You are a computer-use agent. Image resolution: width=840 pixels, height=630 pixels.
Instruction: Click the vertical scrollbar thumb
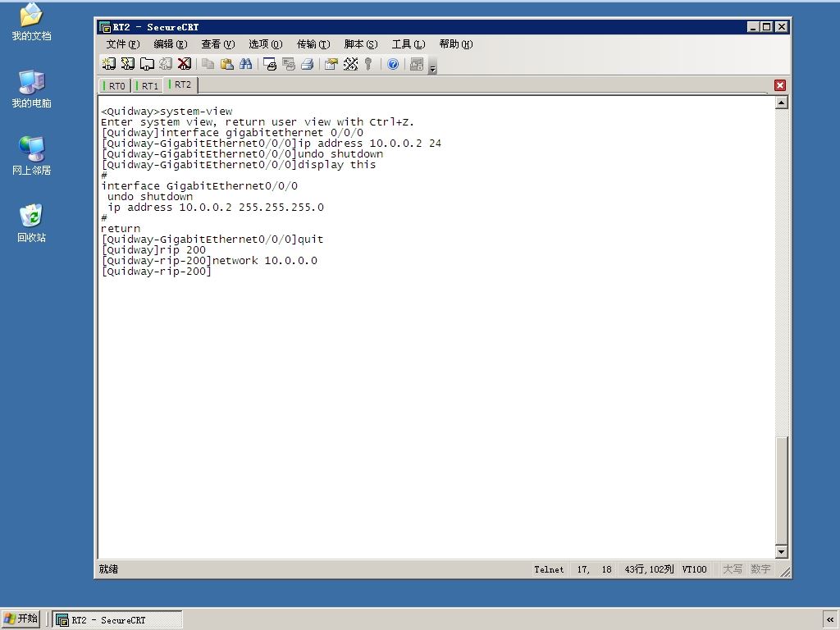coord(782,491)
